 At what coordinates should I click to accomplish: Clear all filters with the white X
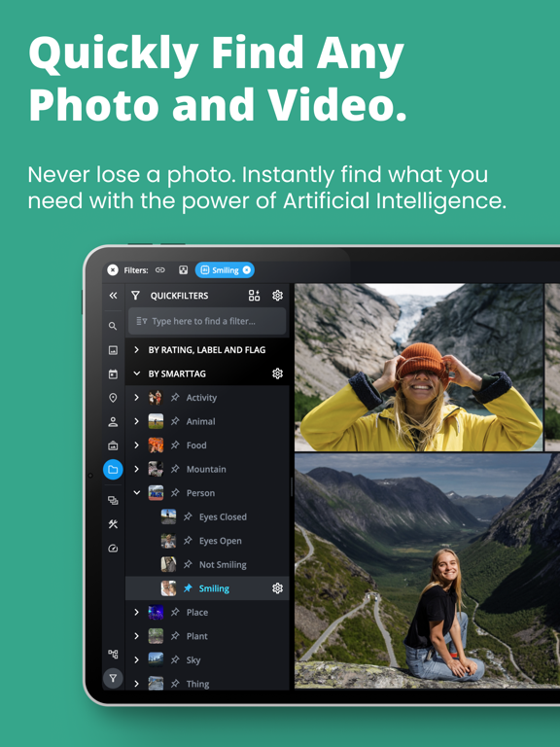(113, 270)
